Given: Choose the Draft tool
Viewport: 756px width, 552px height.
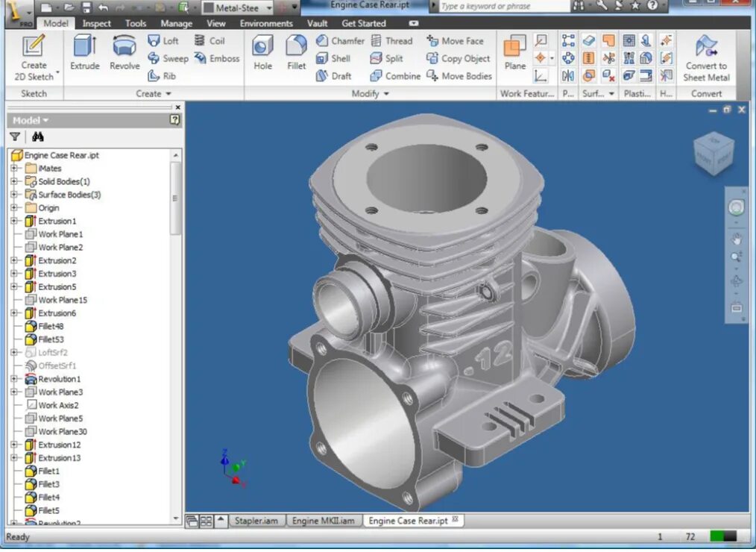Looking at the screenshot, I should (334, 76).
